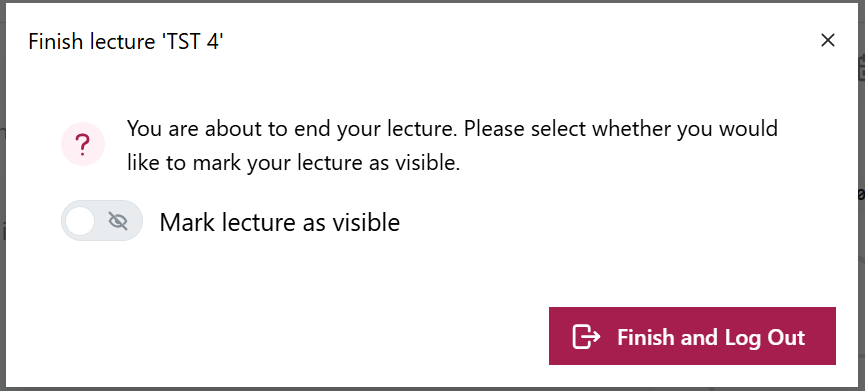Click the message line ending 'lecture as visible.'
Screen dimensions: 865x391
point(293,163)
